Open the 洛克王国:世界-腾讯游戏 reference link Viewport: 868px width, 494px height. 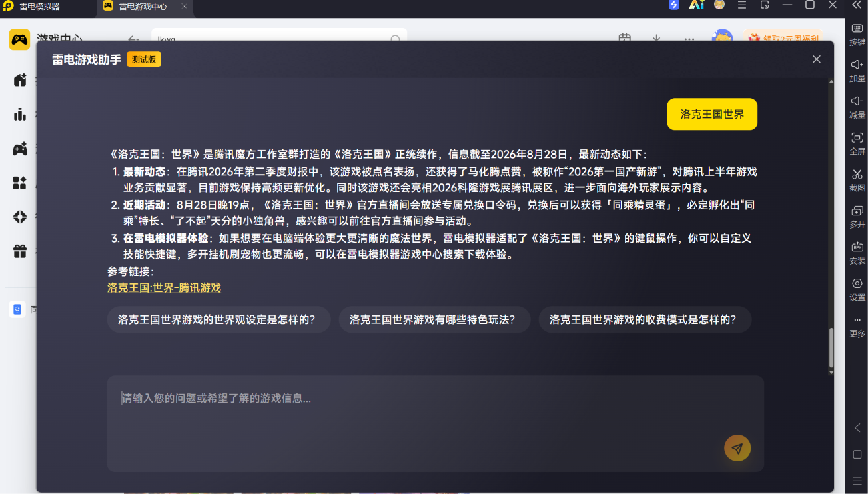point(164,288)
